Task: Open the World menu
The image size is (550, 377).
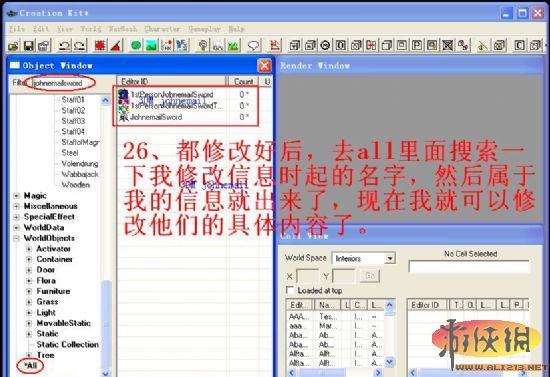Action: pyautogui.click(x=91, y=29)
